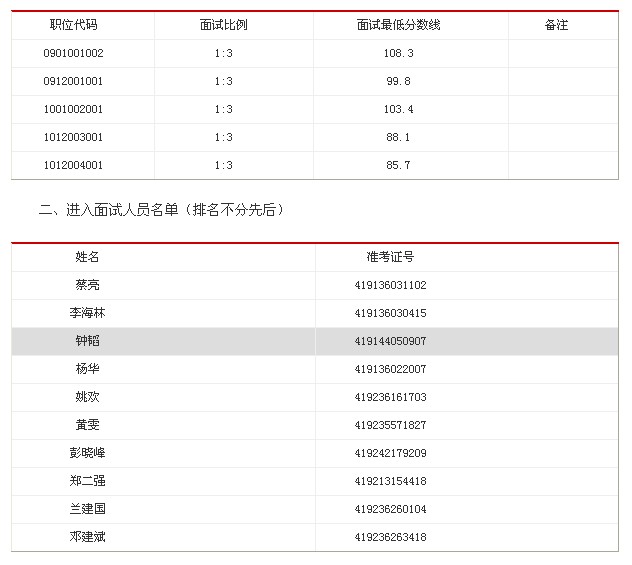Click the name 李海林 in the list

coord(88,313)
